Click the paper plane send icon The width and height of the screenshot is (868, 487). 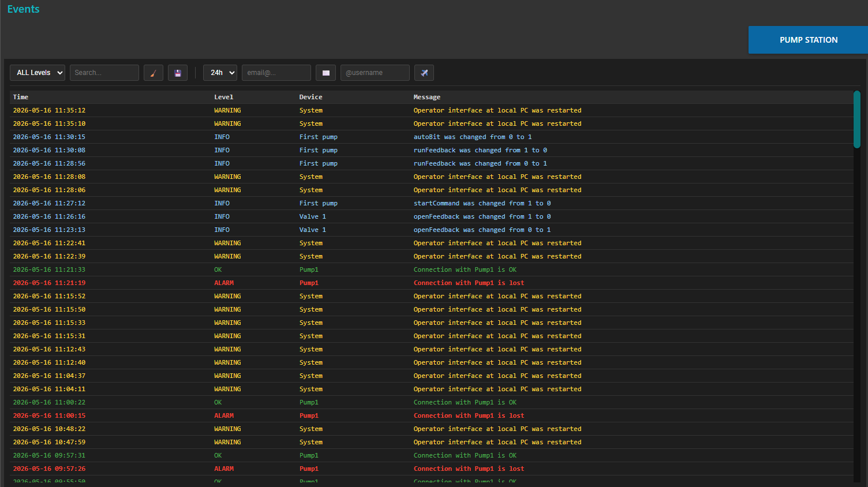pyautogui.click(x=424, y=73)
